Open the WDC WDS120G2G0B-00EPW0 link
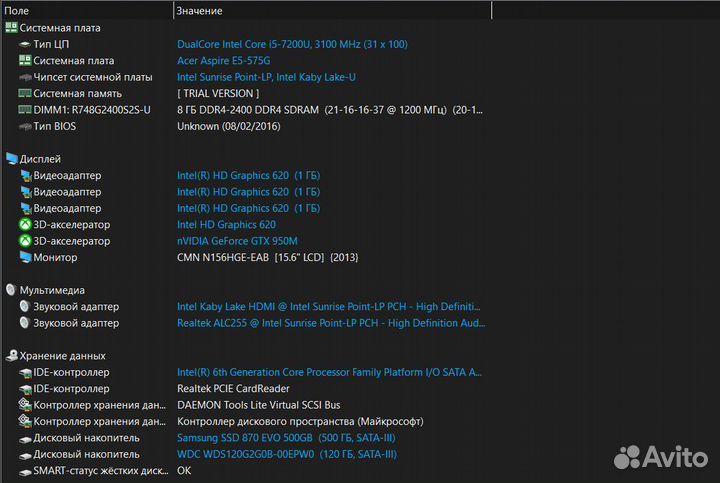The height and width of the screenshot is (483, 720). 287,454
